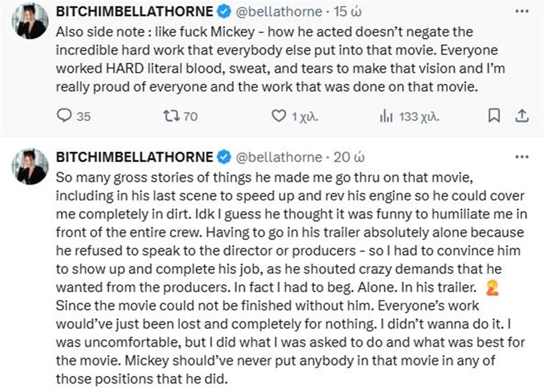The width and height of the screenshot is (544, 392).
Task: Open view analytics showing 133 χιλ.
Action: point(386,116)
